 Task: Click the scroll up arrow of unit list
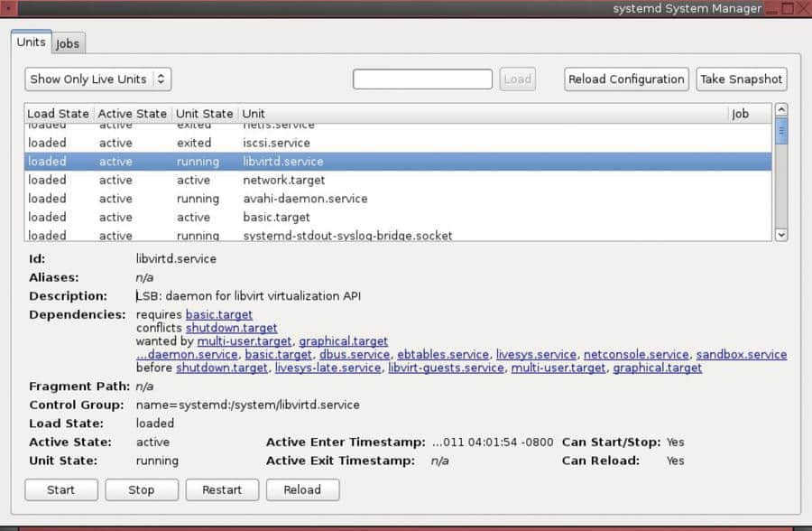coord(781,109)
